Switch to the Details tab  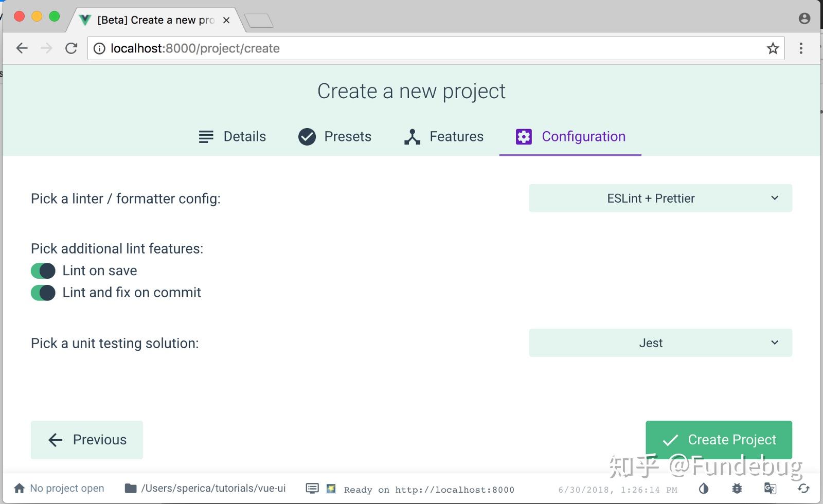tap(232, 136)
